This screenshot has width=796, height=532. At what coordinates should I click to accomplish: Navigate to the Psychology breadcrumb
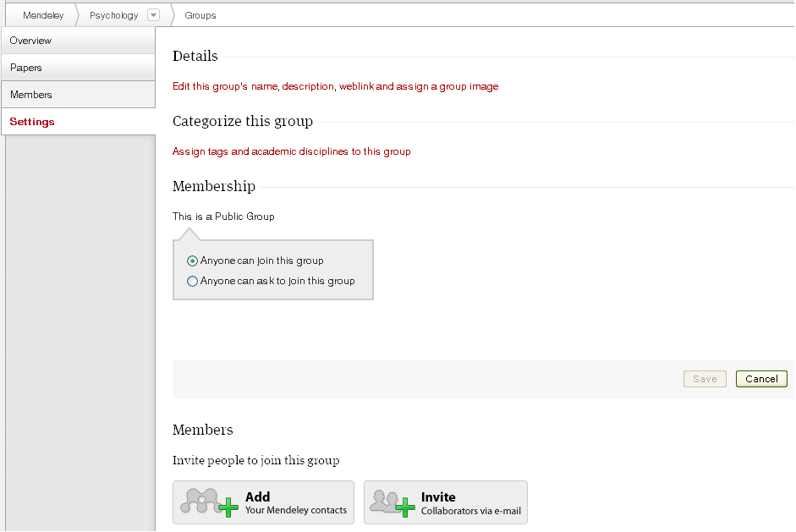pyautogui.click(x=113, y=15)
